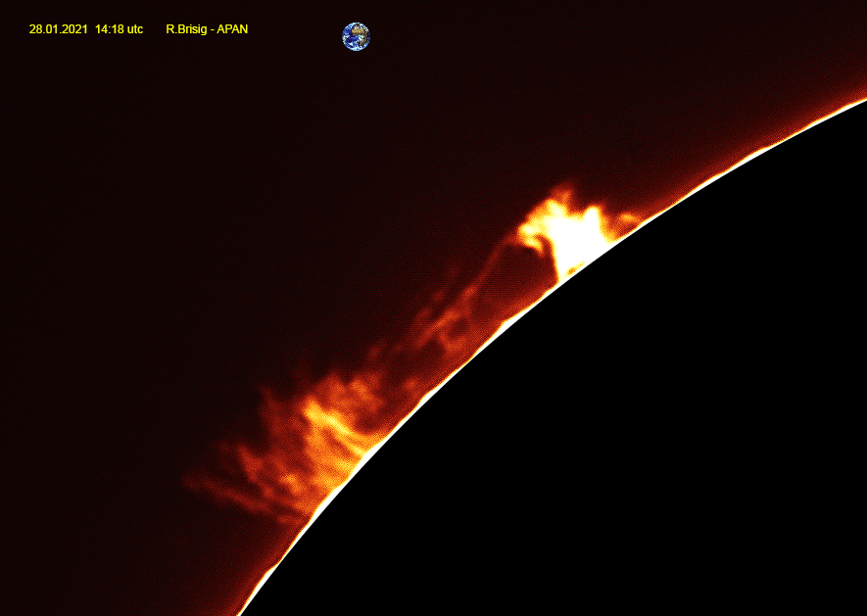The width and height of the screenshot is (867, 616).
Task: Select the utc label in the header
Action: click(x=133, y=29)
